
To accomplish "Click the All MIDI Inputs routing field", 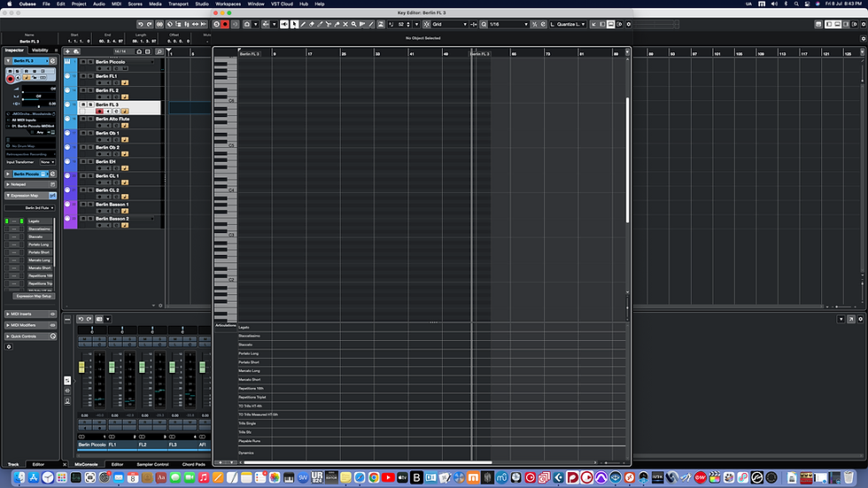I will coord(30,120).
